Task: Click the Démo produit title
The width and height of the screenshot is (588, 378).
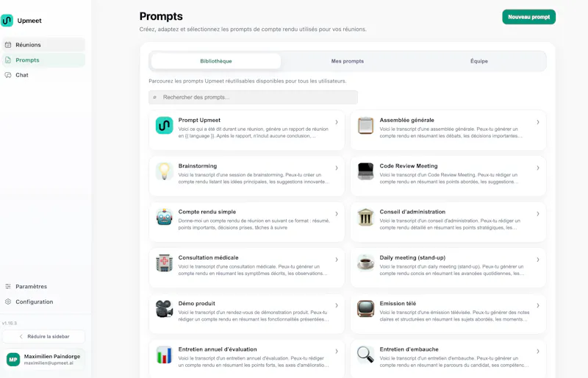Action: 197,303
